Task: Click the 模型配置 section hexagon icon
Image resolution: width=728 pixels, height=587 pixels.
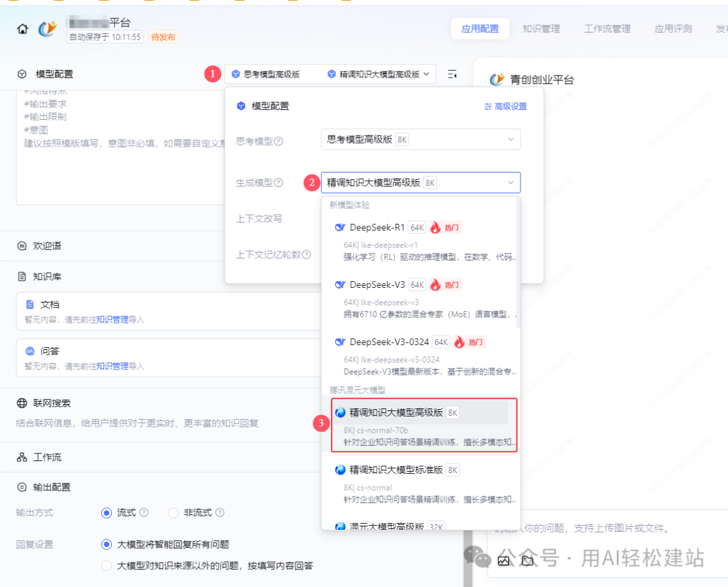Action: [22, 74]
